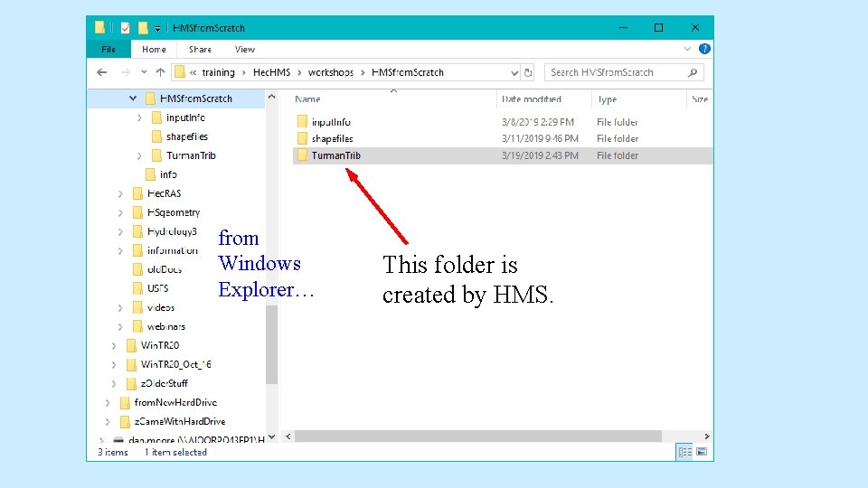Click the horizontal scrollbar left arrow
This screenshot has height=488, width=868.
288,436
